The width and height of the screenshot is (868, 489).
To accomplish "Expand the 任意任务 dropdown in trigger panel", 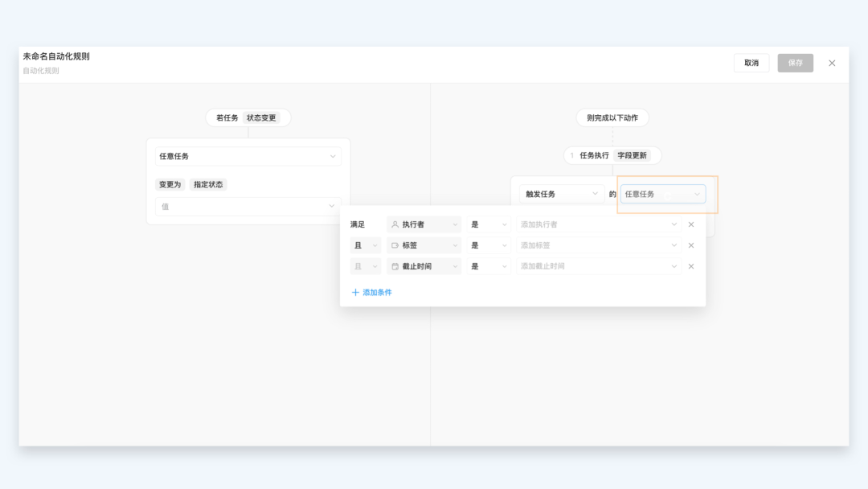I will pyautogui.click(x=248, y=157).
